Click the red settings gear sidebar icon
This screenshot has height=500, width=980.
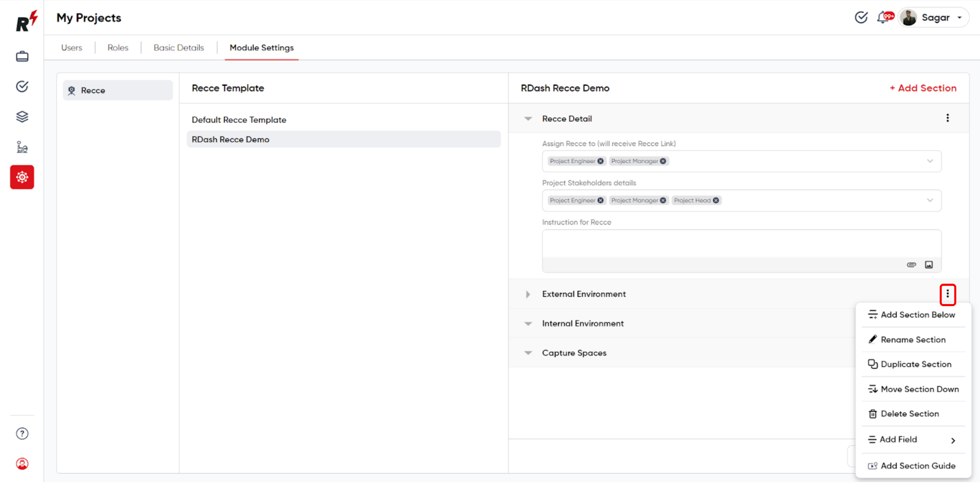tap(22, 177)
